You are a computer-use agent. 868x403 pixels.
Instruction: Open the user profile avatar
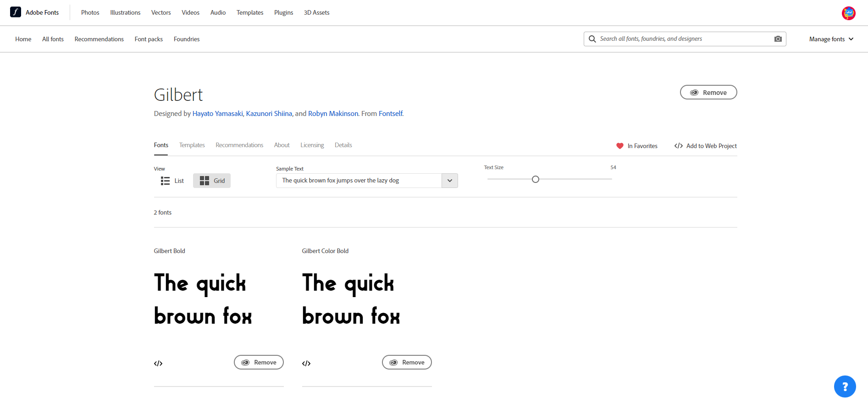point(848,13)
